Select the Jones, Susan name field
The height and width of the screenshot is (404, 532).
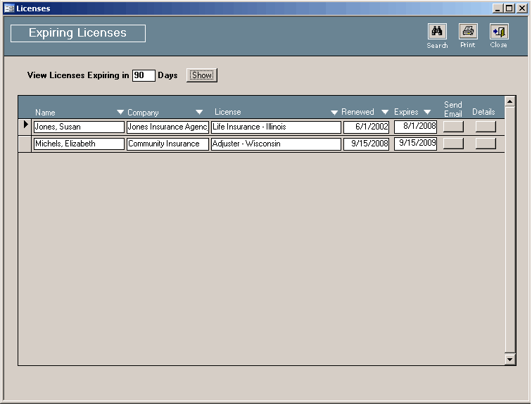[79, 127]
